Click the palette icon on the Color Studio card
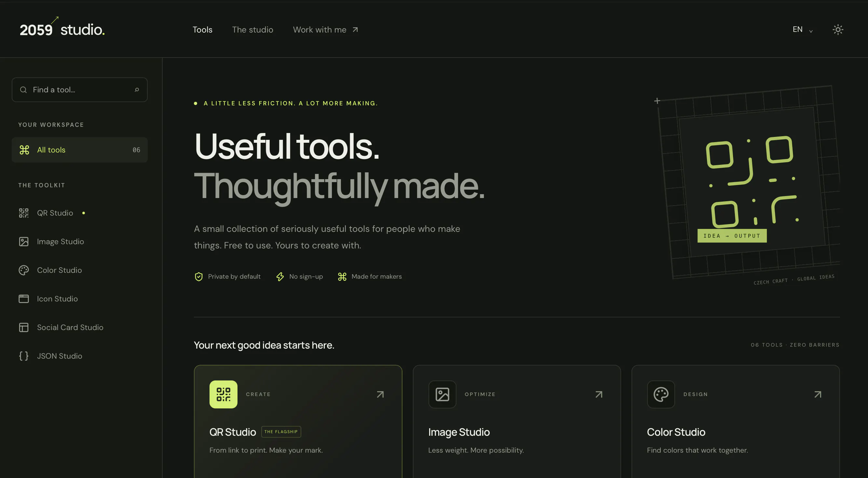Screen dimensions: 868x478 661,394
